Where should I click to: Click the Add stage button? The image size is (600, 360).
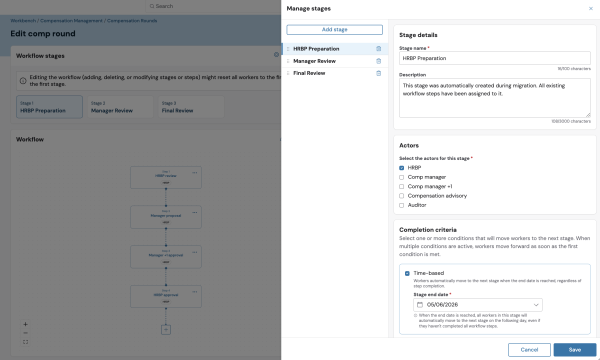point(334,29)
